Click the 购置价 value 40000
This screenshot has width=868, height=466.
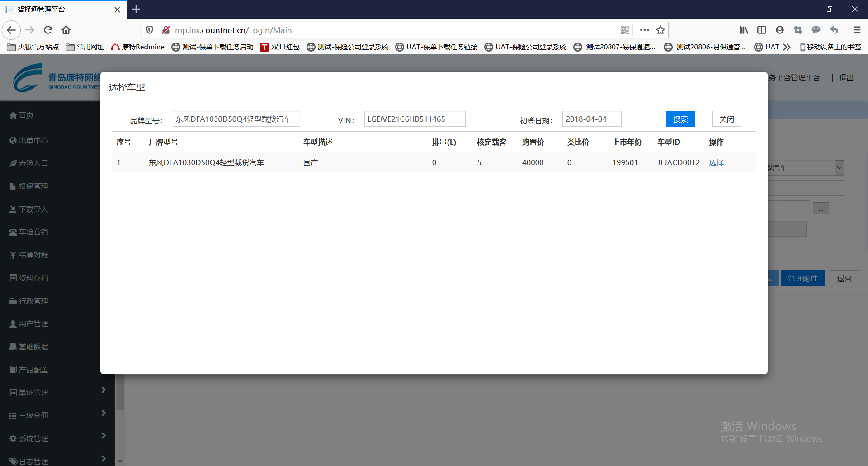pos(533,162)
